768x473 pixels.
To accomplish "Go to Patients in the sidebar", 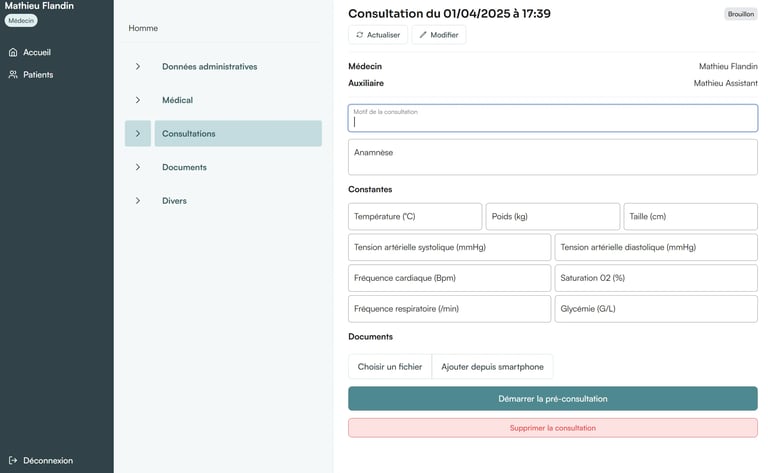I will [38, 74].
